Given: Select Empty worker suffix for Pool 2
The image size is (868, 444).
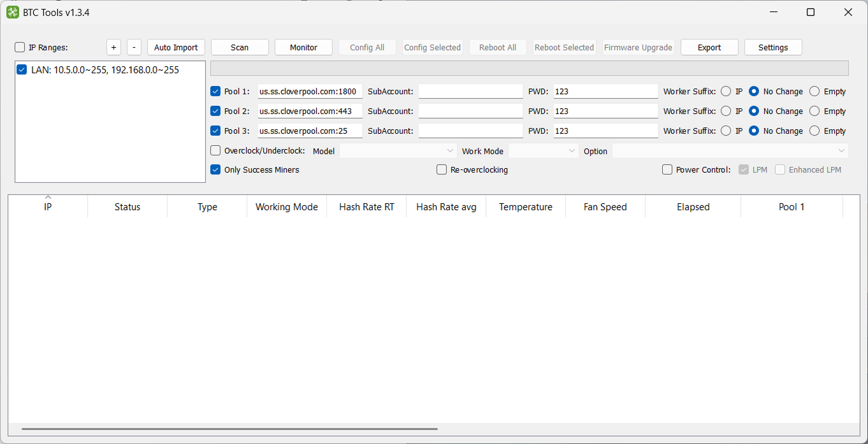Looking at the screenshot, I should [x=814, y=111].
